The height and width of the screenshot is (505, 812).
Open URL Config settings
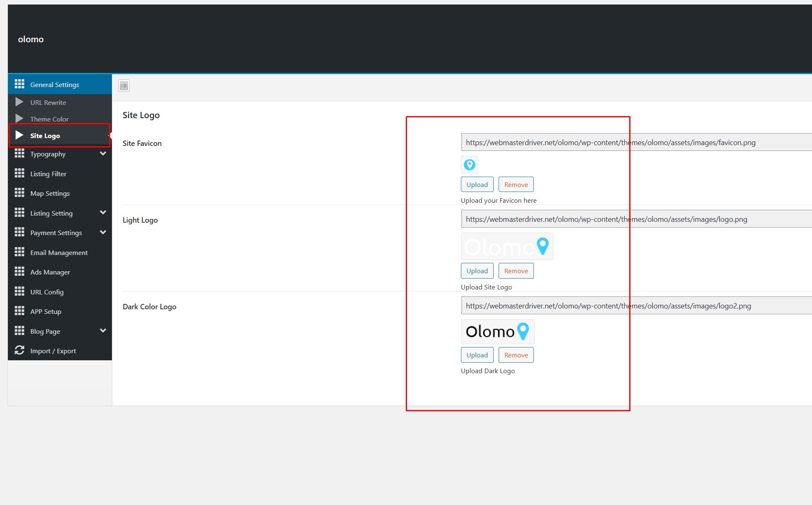(47, 292)
